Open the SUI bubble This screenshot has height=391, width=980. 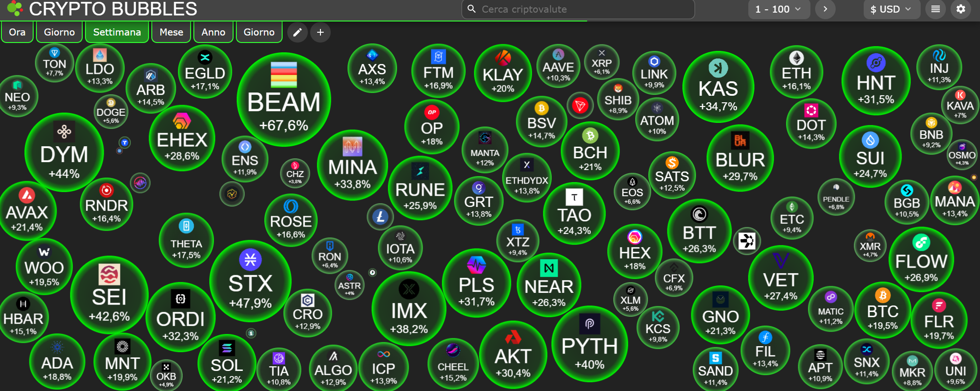coord(870,156)
